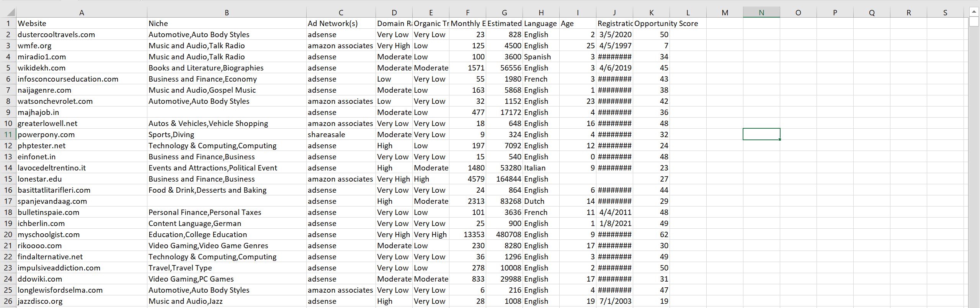Select row 11 header
The height and width of the screenshot is (308, 980).
[8, 134]
